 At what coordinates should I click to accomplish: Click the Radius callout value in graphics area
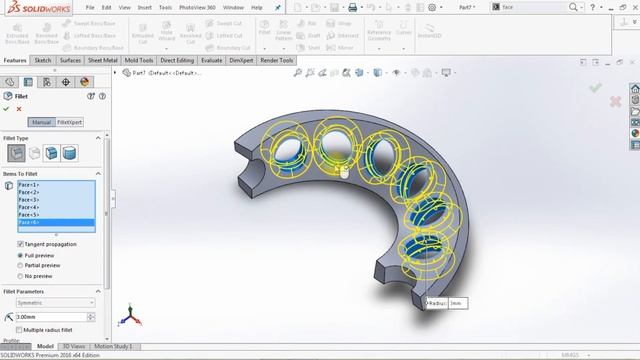(x=458, y=303)
